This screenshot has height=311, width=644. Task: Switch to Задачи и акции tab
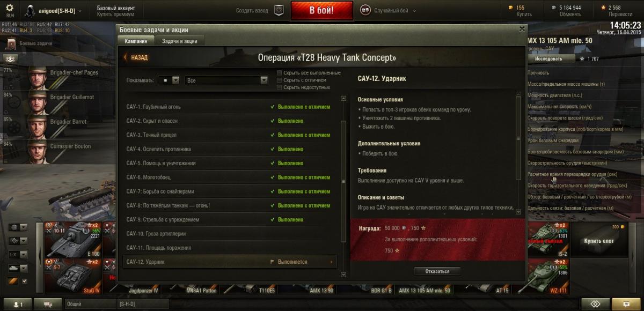pos(179,41)
